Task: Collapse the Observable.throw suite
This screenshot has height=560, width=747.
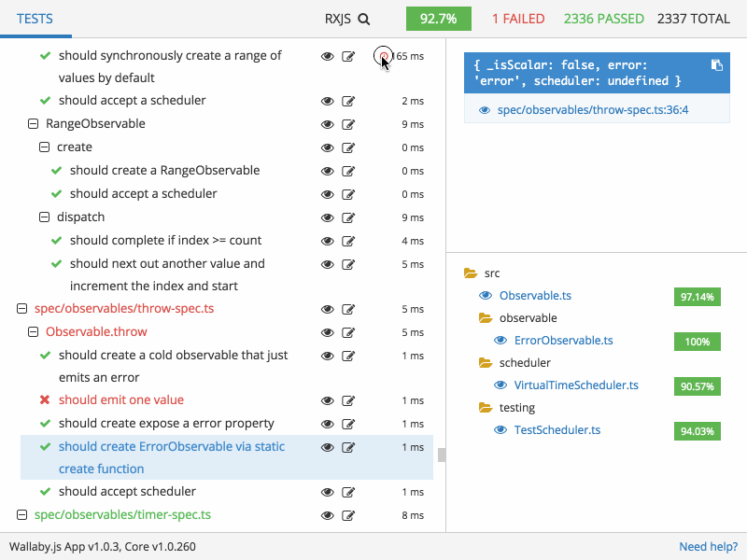Action: (x=31, y=331)
